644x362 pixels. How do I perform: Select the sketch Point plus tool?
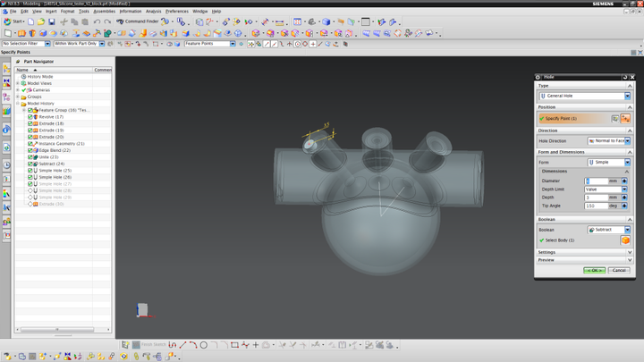click(x=256, y=345)
